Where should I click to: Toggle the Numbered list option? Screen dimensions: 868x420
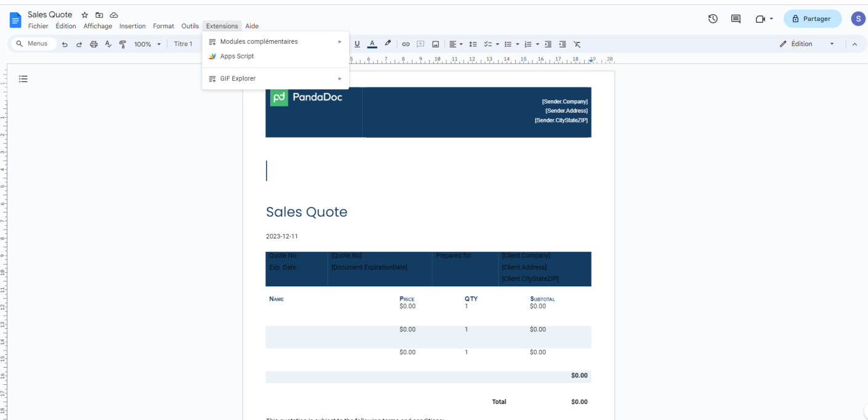528,44
